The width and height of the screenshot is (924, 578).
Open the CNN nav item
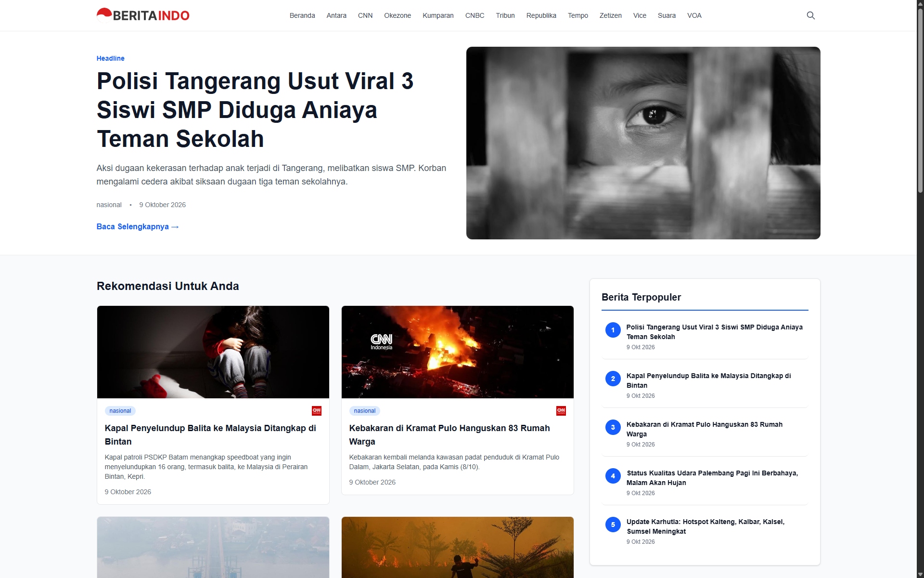365,15
